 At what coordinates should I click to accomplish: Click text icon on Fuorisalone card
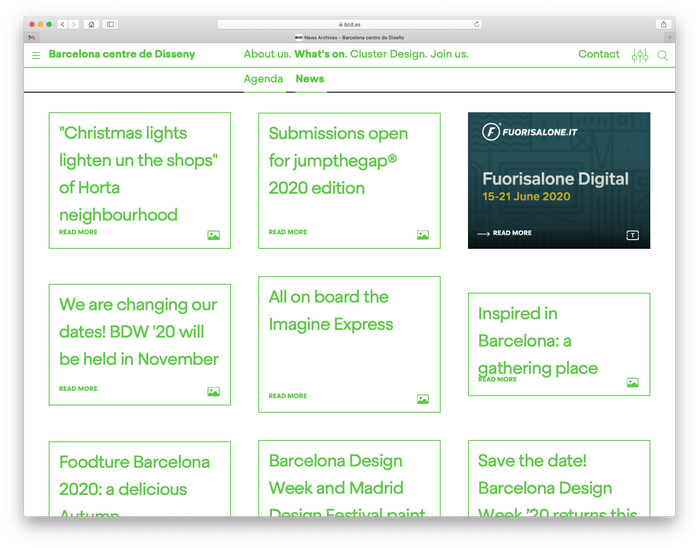pos(633,235)
